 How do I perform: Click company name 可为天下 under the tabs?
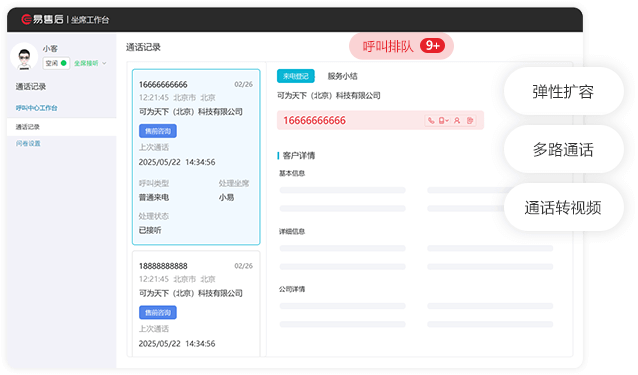pyautogui.click(x=329, y=96)
